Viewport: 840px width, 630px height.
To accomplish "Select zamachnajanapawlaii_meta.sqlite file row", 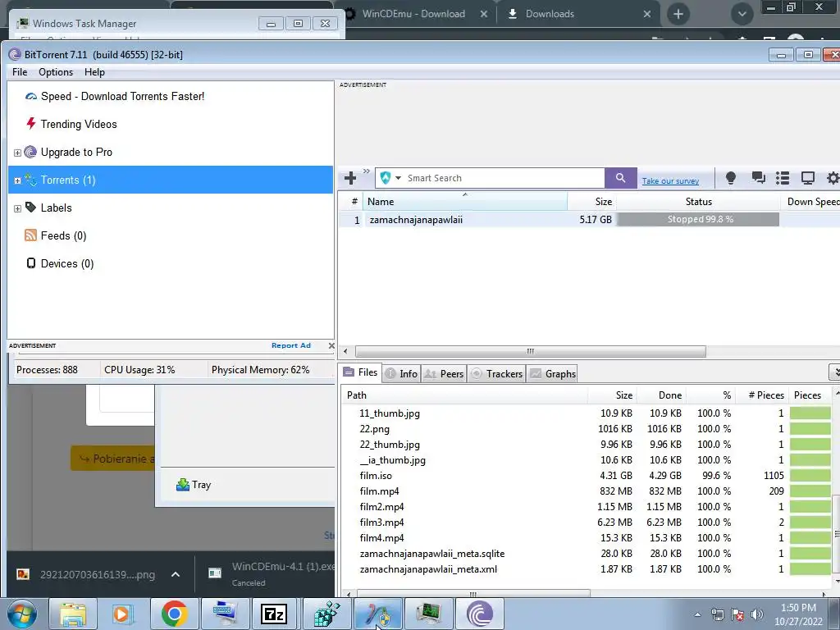I will (587, 553).
